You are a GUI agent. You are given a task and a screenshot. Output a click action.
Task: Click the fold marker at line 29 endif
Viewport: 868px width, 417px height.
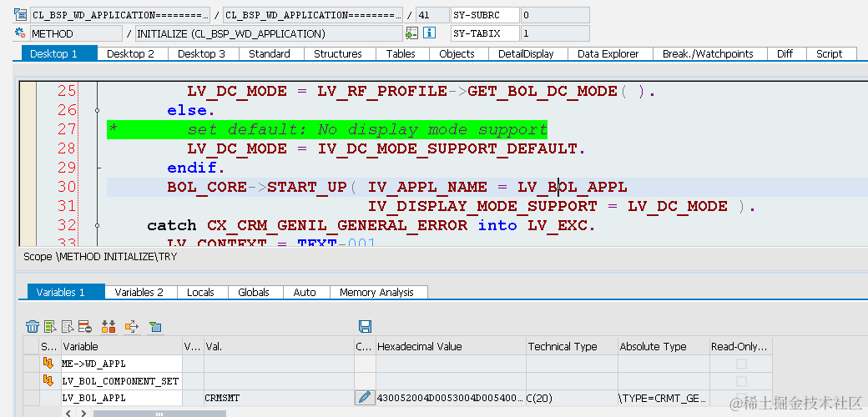[98, 167]
